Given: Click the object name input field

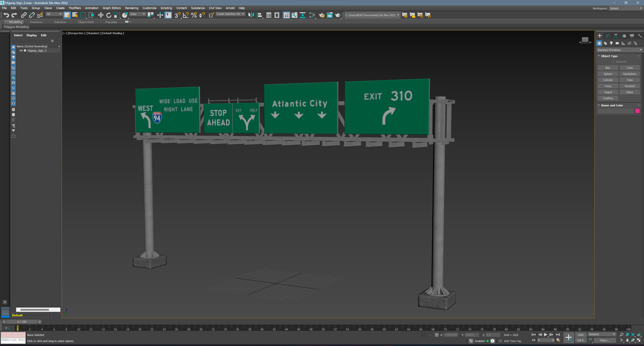Looking at the screenshot, I should pos(615,111).
